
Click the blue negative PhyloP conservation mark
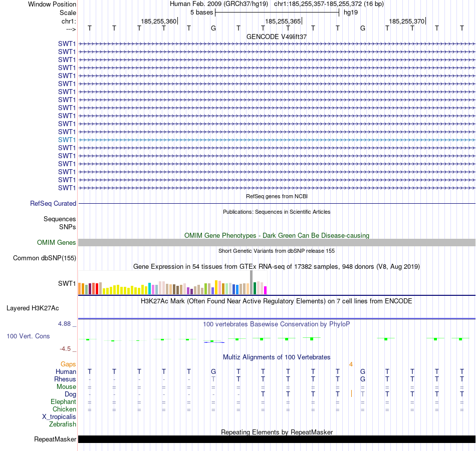(214, 342)
